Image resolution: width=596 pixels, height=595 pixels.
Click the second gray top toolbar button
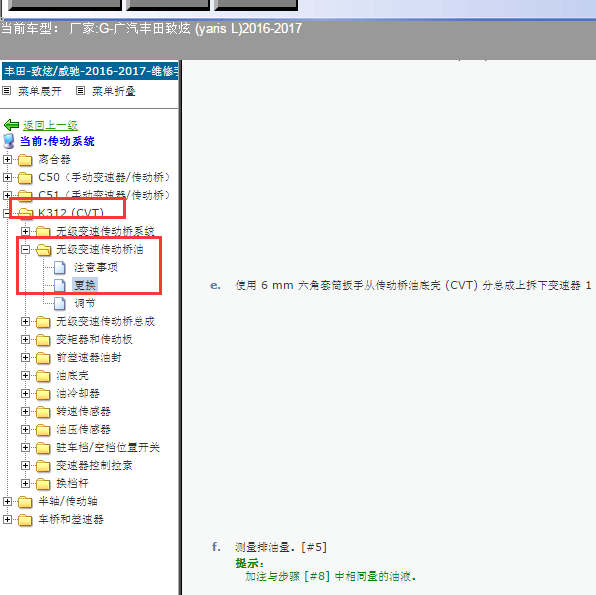[168, 5]
